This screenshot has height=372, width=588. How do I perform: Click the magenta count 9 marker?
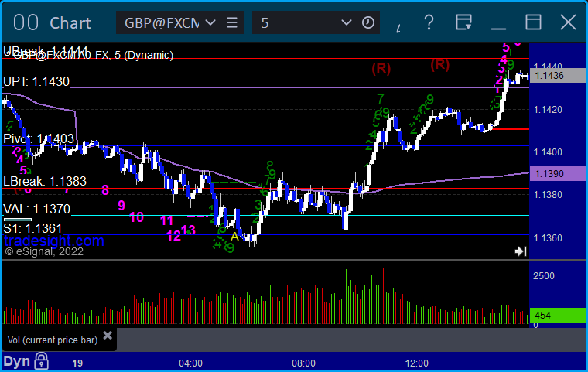point(121,206)
